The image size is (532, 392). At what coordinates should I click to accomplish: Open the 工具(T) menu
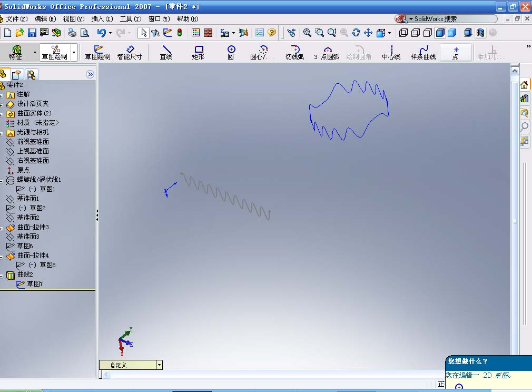point(131,18)
